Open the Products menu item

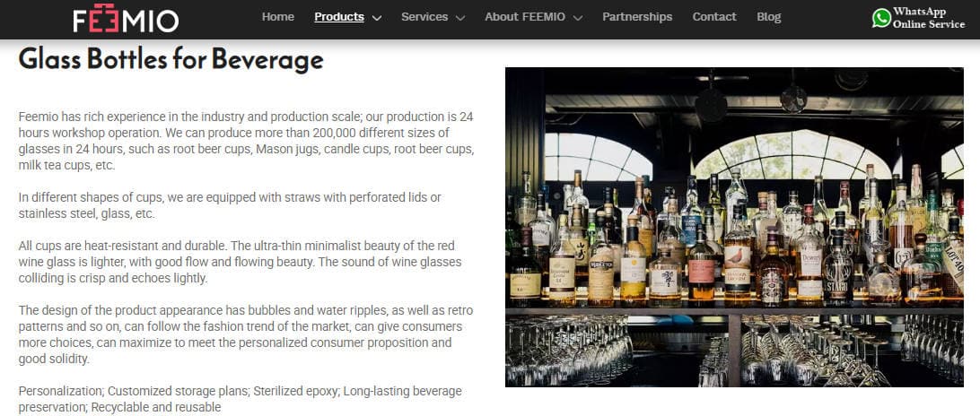tap(339, 17)
